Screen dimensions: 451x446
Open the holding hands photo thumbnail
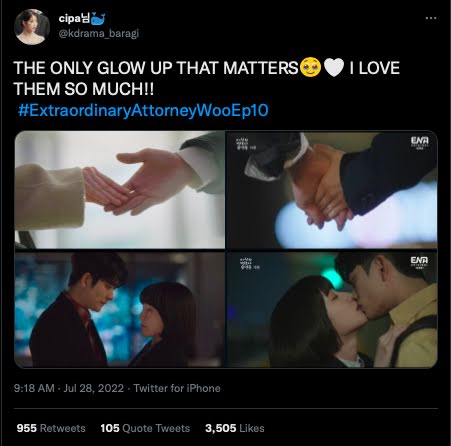[x=332, y=190]
